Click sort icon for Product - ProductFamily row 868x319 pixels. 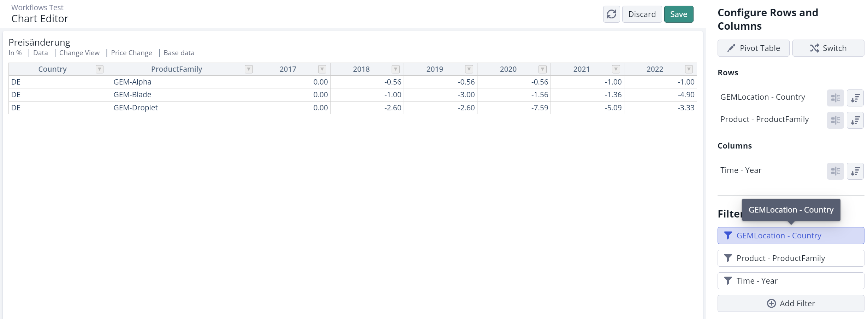click(x=855, y=120)
